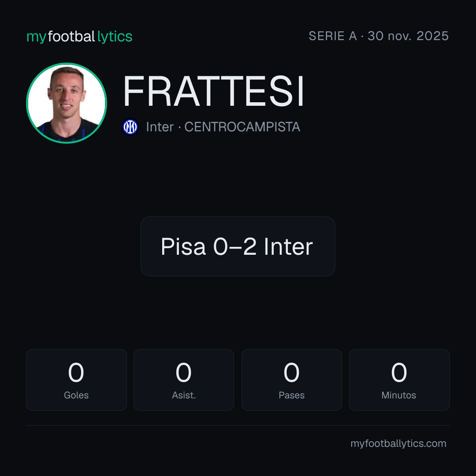The image size is (476, 476).
Task: Open Frattesi's circular player photo
Action: click(67, 103)
